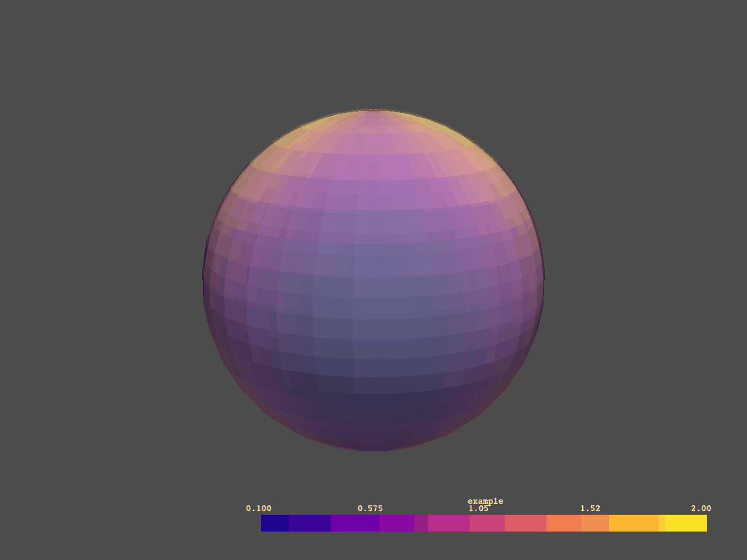Click the dark navy segment of the colorbar
Viewport: 747px width, 560px height.
click(274, 521)
